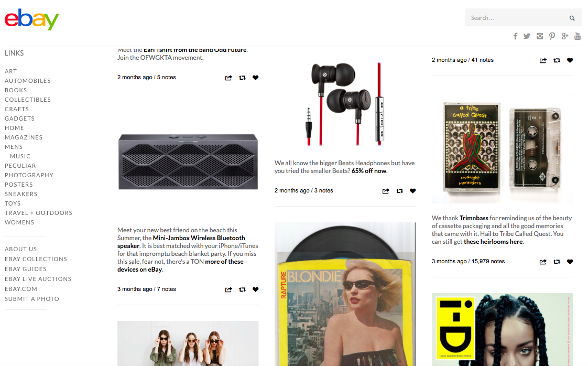Reblog the post with 41 notes
This screenshot has width=588, height=366.
point(557,60)
